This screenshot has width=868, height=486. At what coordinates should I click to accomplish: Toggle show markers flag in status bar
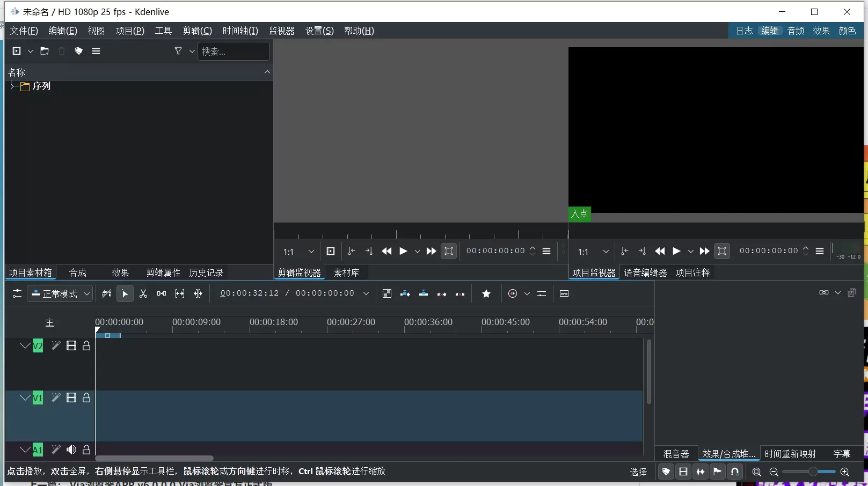click(x=718, y=472)
